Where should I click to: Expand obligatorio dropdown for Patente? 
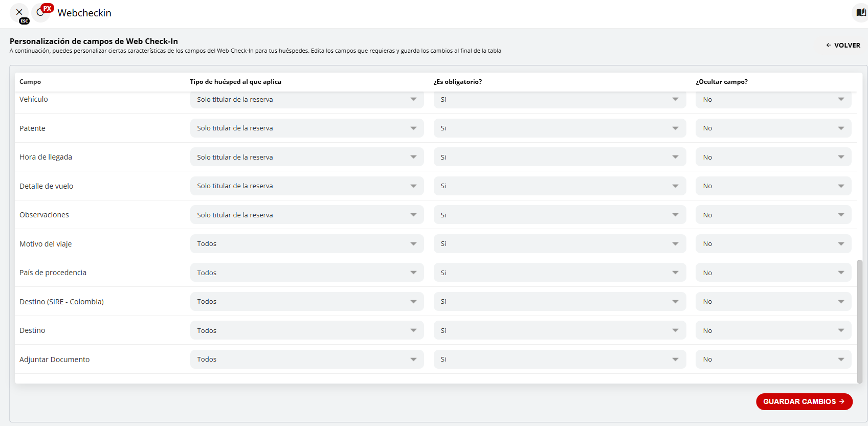(x=560, y=128)
